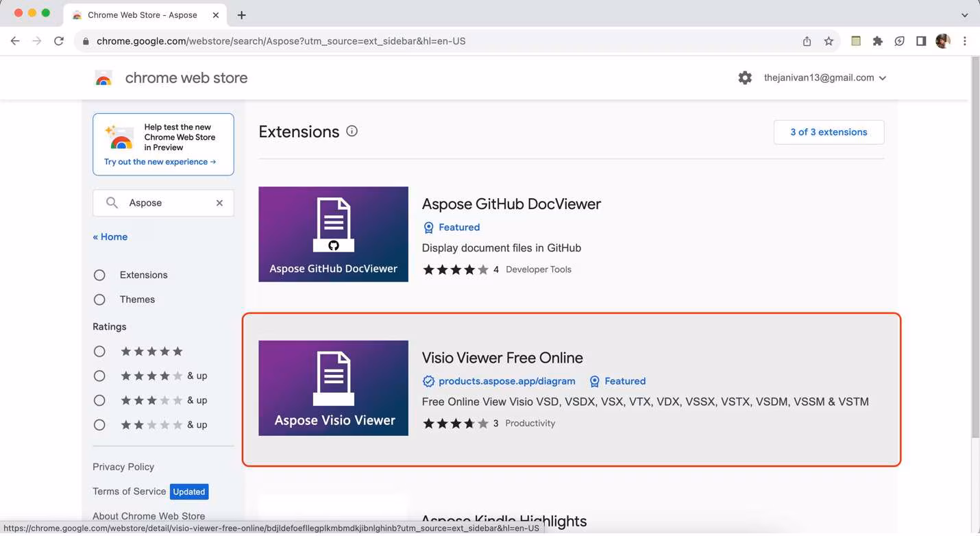The width and height of the screenshot is (980, 536).
Task: Click the lightning bolt extension icon
Action: 899,41
